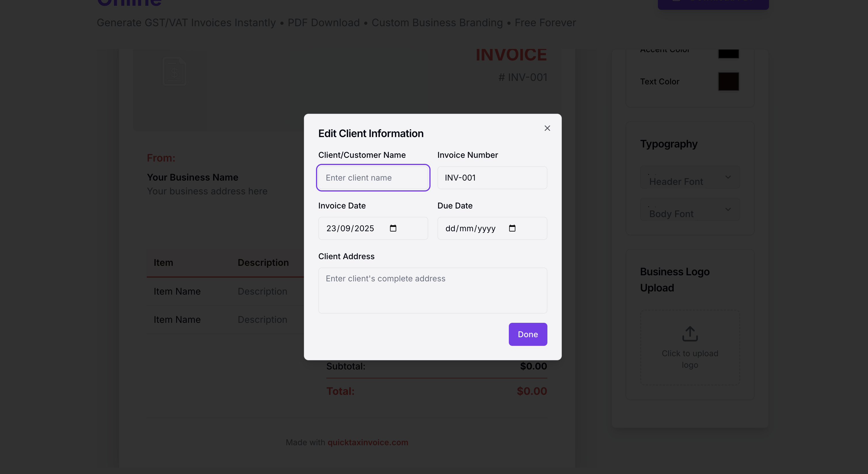The width and height of the screenshot is (868, 474).
Task: Visit the quicktaxinvoice.com link
Action: tap(368, 442)
